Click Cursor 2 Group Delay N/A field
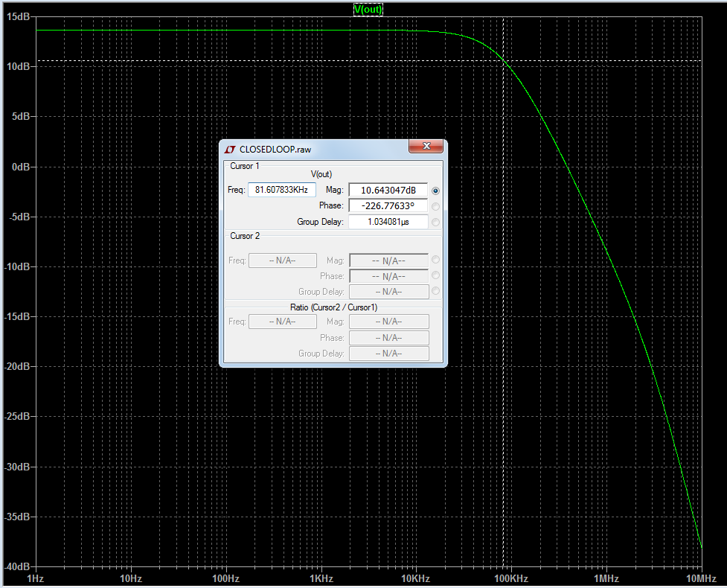 click(389, 292)
